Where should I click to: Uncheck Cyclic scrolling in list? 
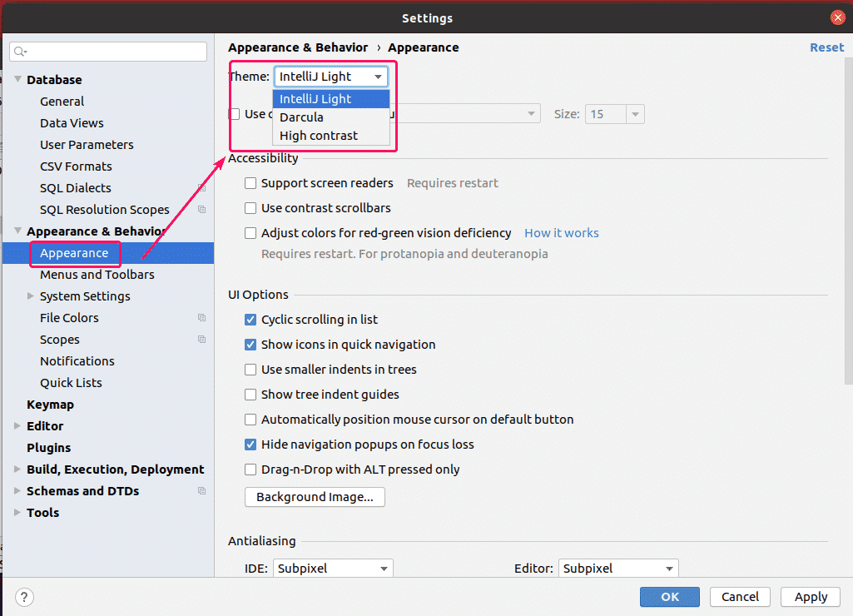coord(250,320)
